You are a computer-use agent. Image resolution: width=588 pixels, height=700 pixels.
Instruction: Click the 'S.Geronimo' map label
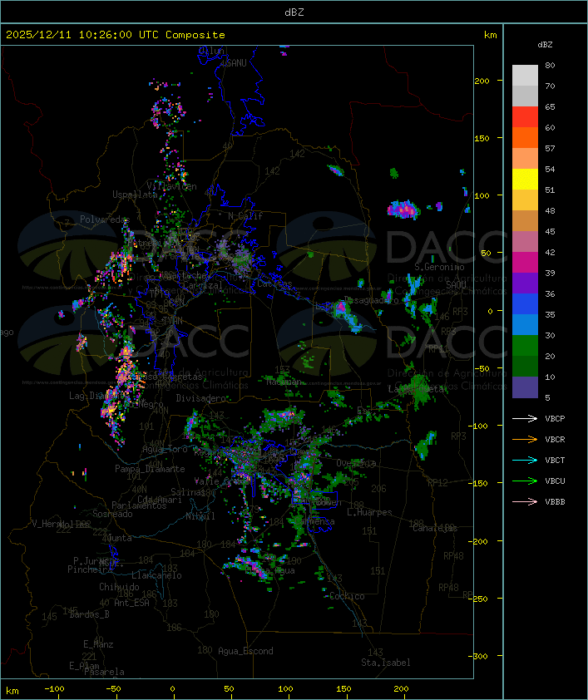point(439,267)
